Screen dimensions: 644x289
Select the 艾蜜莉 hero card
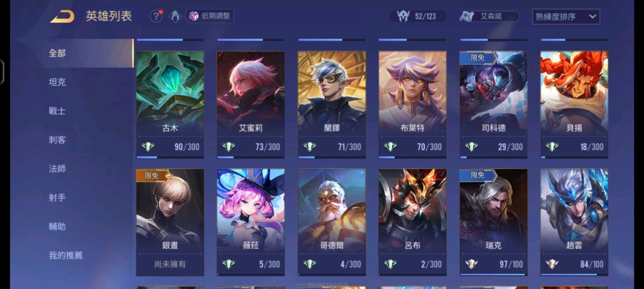[x=250, y=105]
